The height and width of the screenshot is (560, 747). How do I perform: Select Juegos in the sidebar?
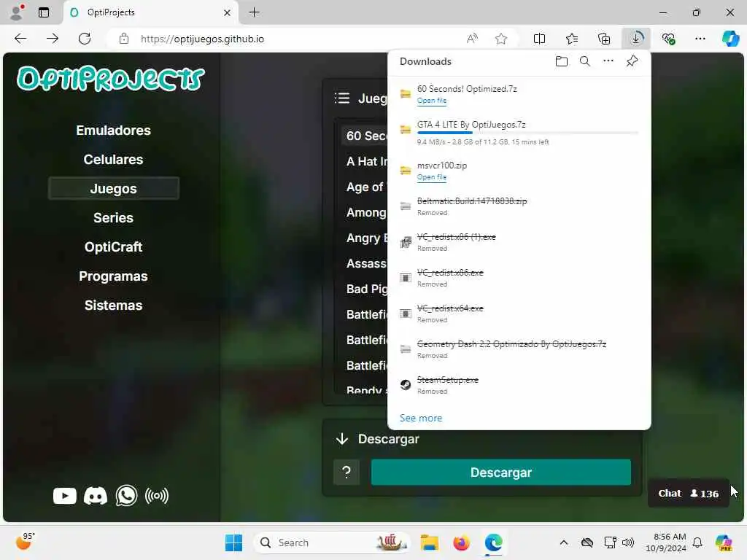[x=113, y=189]
